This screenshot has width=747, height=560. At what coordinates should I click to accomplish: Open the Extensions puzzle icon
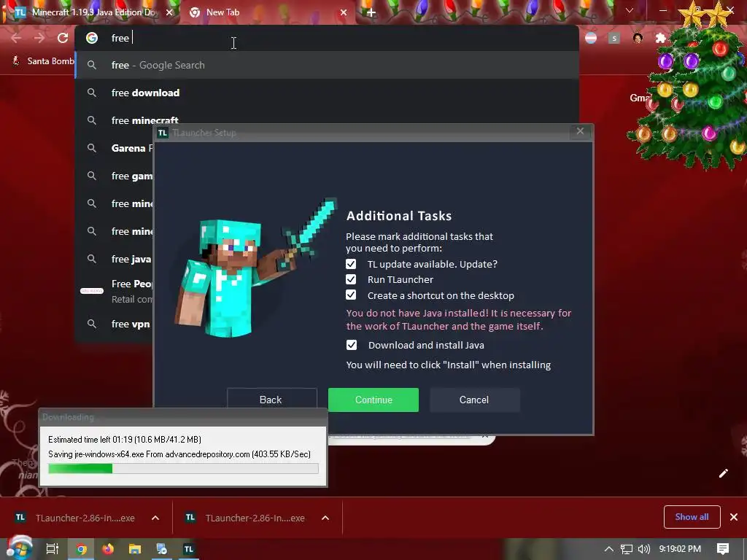660,38
